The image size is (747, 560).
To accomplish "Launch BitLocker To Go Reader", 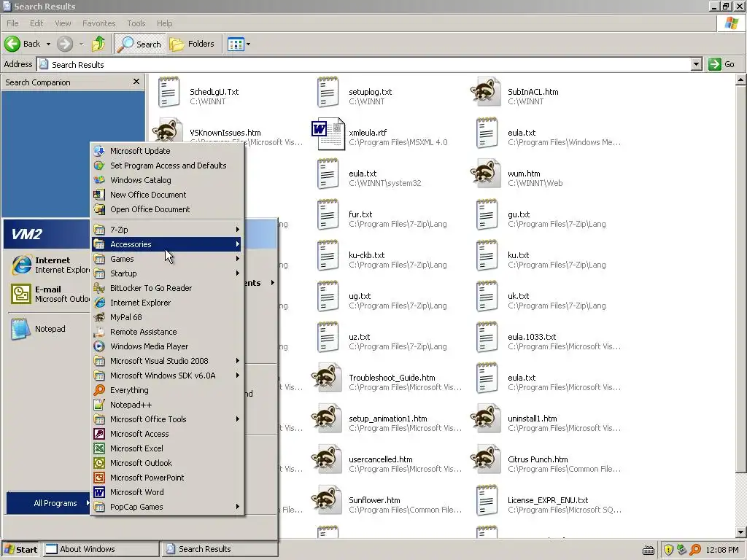I will click(167, 288).
